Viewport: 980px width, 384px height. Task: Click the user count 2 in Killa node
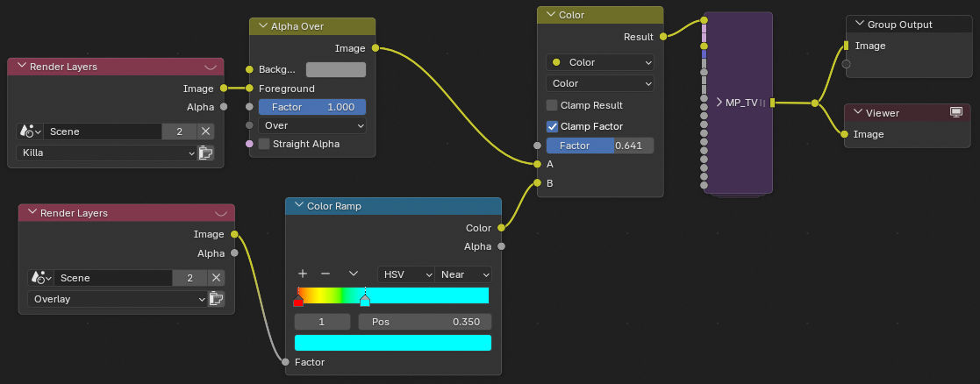pos(179,132)
